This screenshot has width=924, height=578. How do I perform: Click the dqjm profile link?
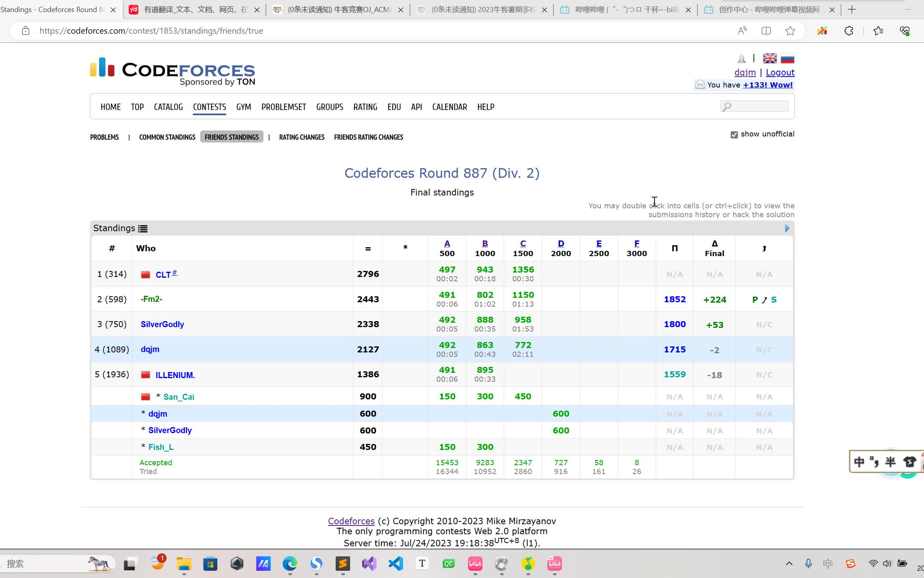coord(744,73)
